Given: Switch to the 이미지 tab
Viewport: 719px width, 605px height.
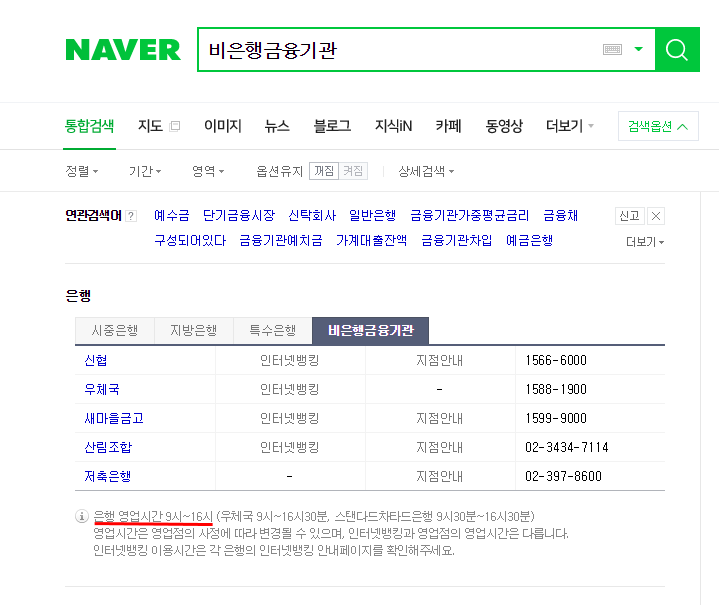Looking at the screenshot, I should pyautogui.click(x=223, y=126).
